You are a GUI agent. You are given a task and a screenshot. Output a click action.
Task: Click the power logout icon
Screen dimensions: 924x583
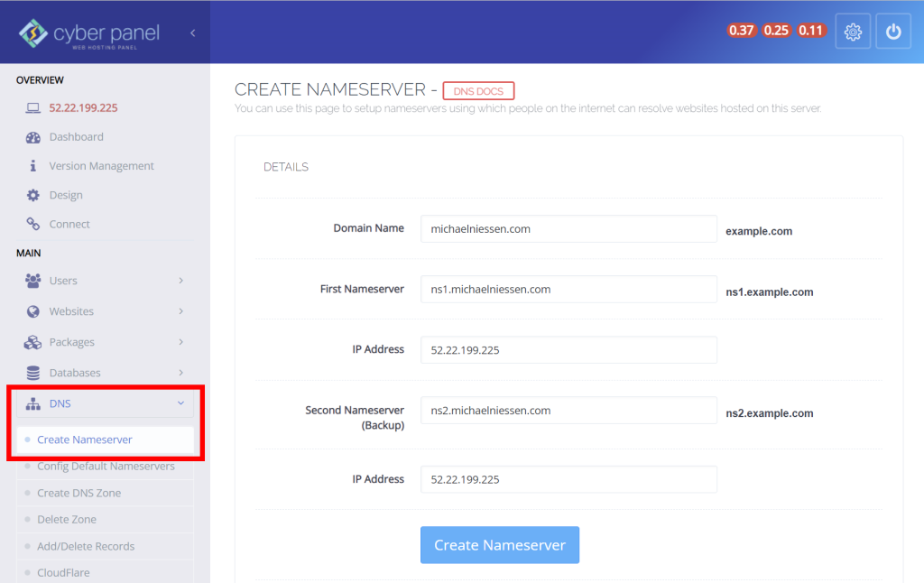pos(893,32)
